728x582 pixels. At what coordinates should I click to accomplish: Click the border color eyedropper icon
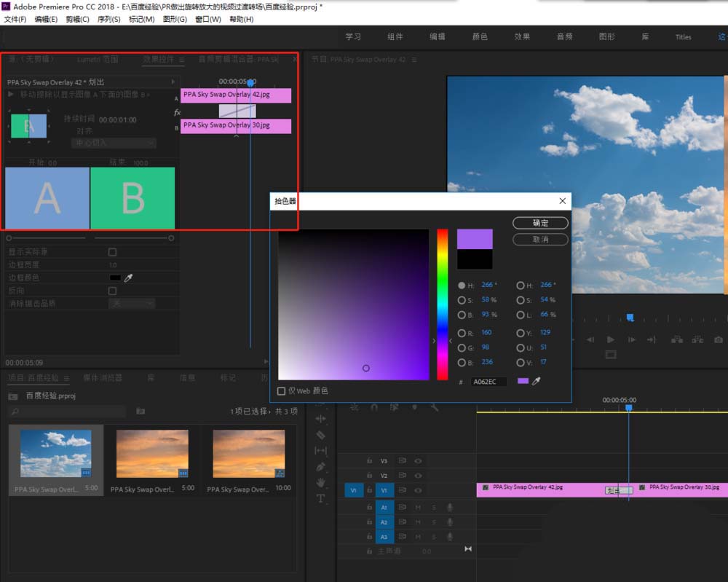(129, 278)
